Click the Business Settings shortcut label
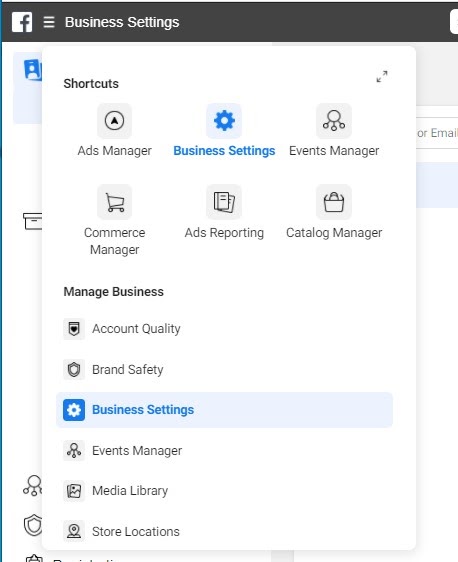This screenshot has height=562, width=458. point(224,151)
